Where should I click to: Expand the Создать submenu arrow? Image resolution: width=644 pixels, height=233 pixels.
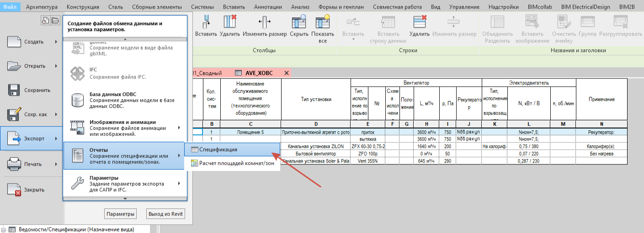coord(57,42)
